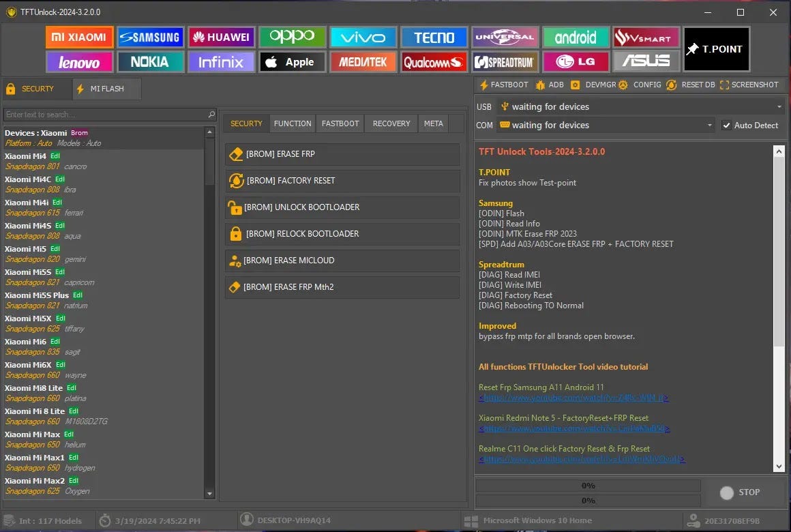791x532 pixels.
Task: Select the Vsmart brand tile
Action: click(646, 38)
